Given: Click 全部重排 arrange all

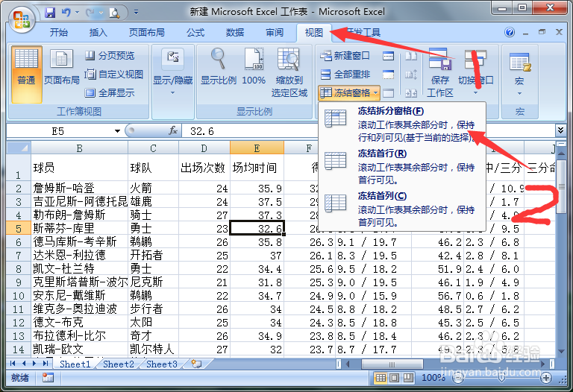Looking at the screenshot, I should click(x=345, y=75).
